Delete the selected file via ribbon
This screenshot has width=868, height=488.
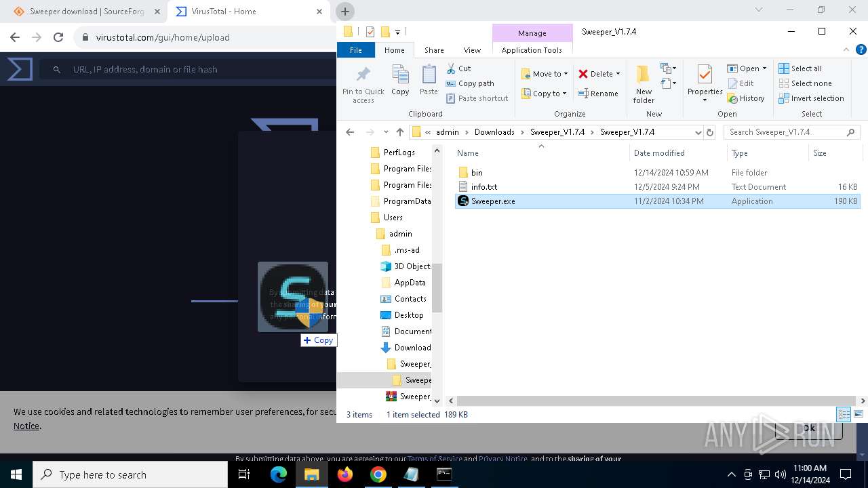coord(595,74)
